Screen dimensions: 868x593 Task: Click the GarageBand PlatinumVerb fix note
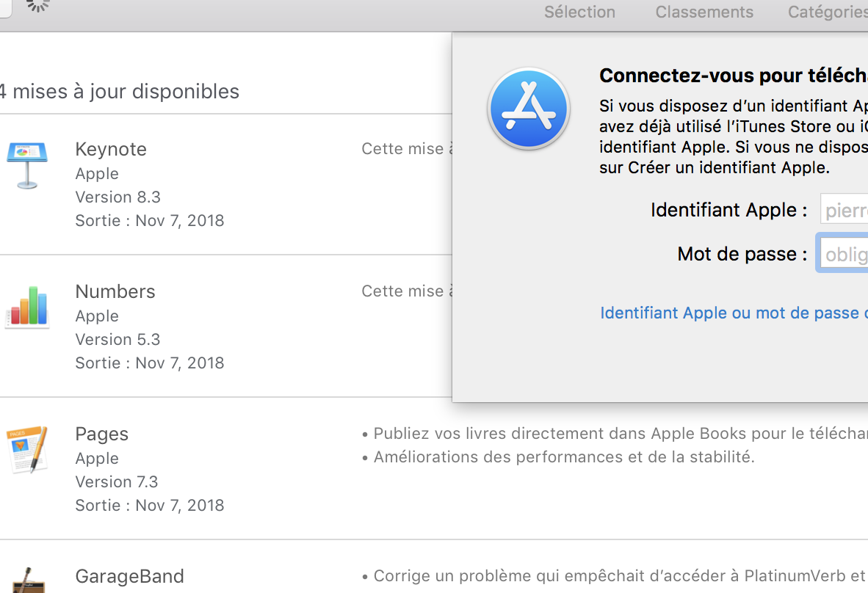click(617, 576)
